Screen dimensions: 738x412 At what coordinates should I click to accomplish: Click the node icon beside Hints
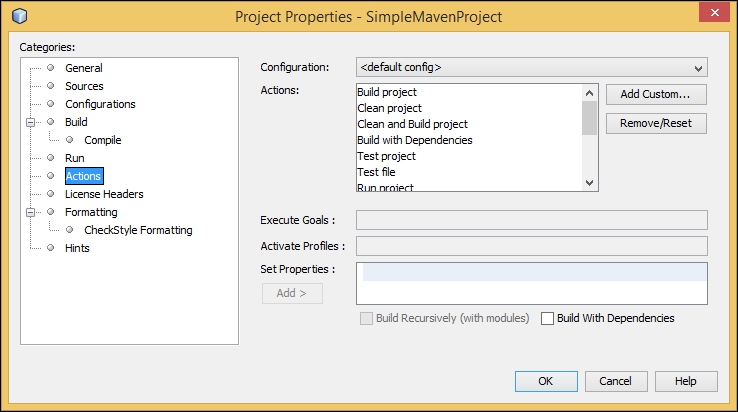[x=51, y=247]
